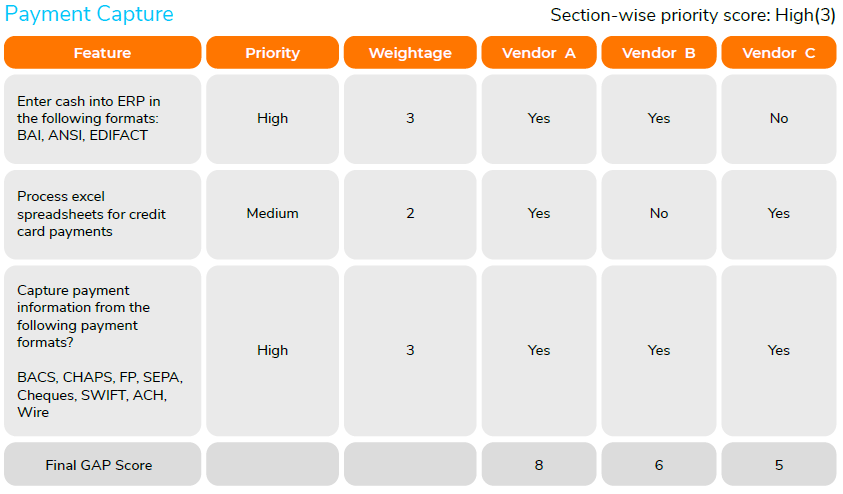Click the Medium priority cell
Viewport: 843px width, 494px height.
point(272,213)
